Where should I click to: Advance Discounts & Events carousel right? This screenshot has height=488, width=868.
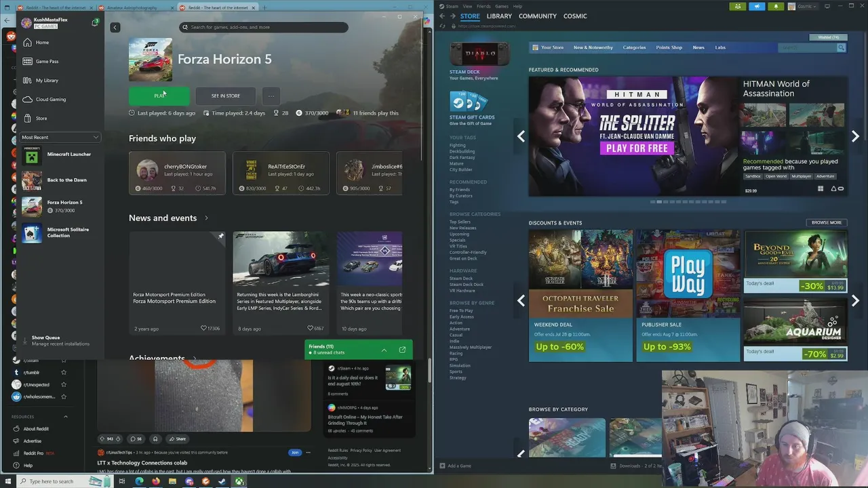855,300
